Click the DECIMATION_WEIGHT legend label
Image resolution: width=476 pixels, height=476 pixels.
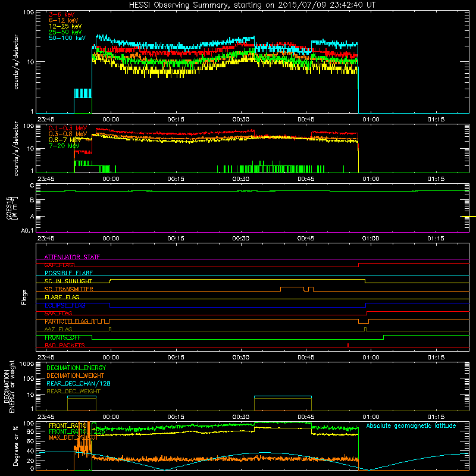click(76, 375)
